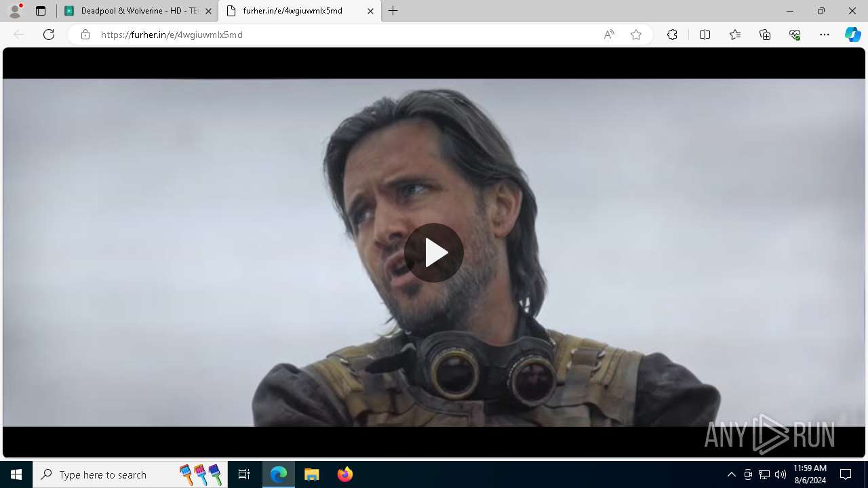Restore down the Edge window
The image size is (868, 488).
coord(821,11)
